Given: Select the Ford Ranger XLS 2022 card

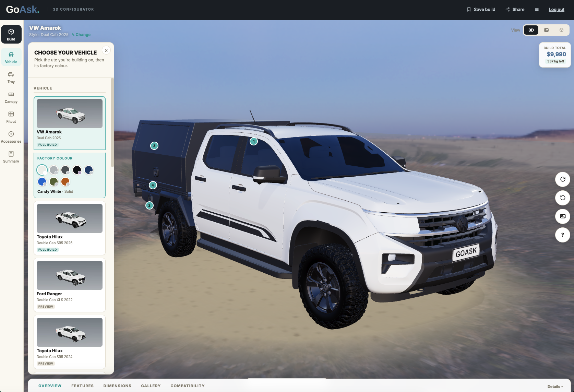Looking at the screenshot, I should click(x=70, y=285).
